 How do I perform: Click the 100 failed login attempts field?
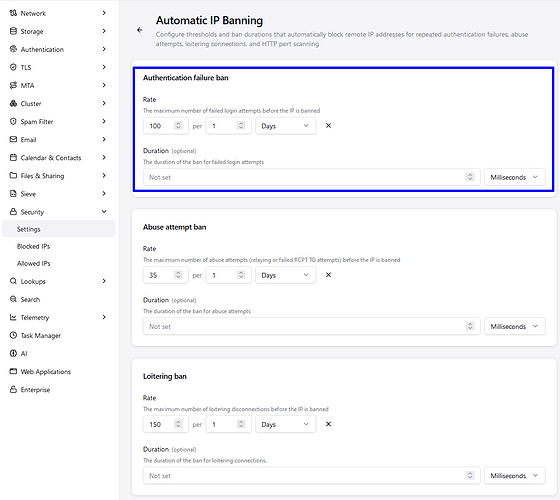[x=166, y=126]
